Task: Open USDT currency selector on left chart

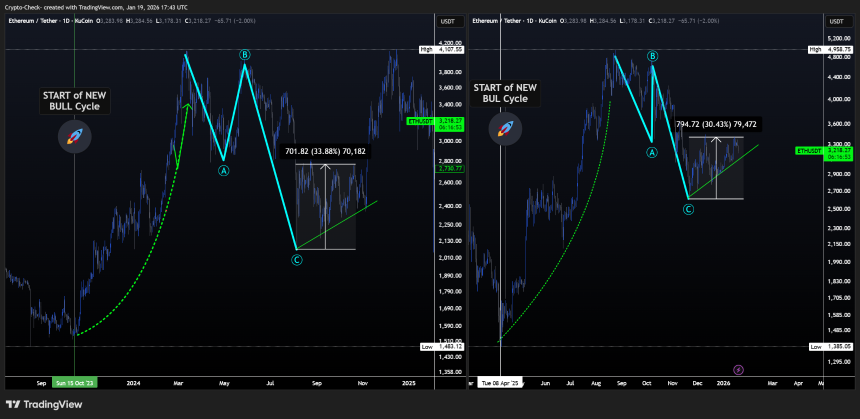Action: pyautogui.click(x=450, y=21)
